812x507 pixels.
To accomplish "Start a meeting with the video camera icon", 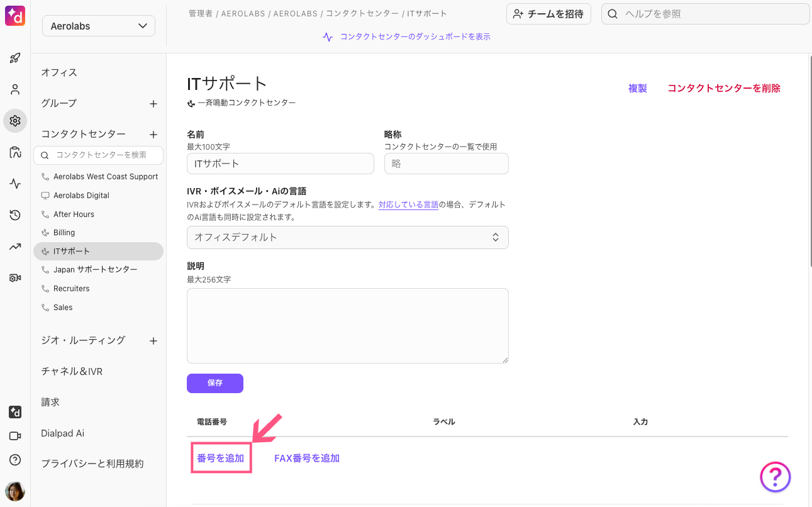I will coord(15,436).
